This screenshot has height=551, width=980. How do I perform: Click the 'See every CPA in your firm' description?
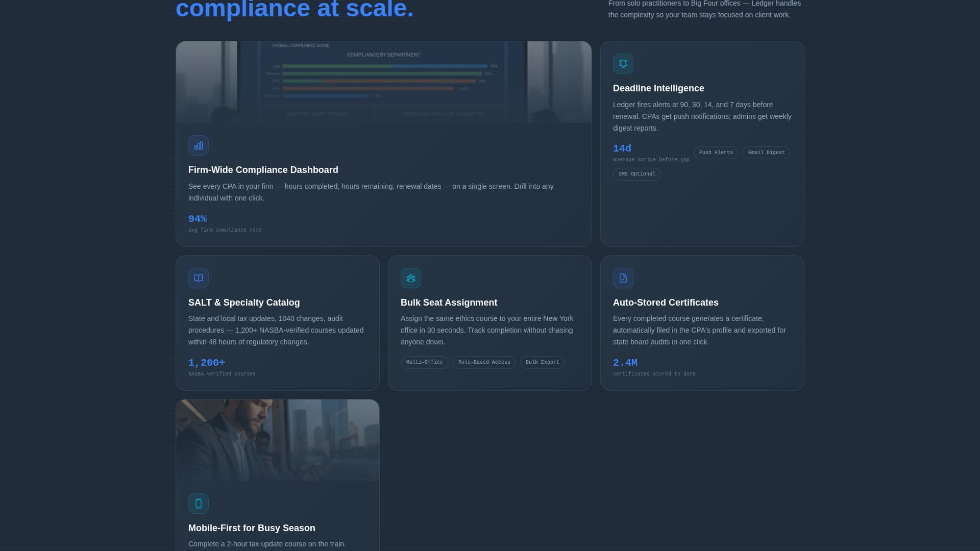(x=371, y=192)
